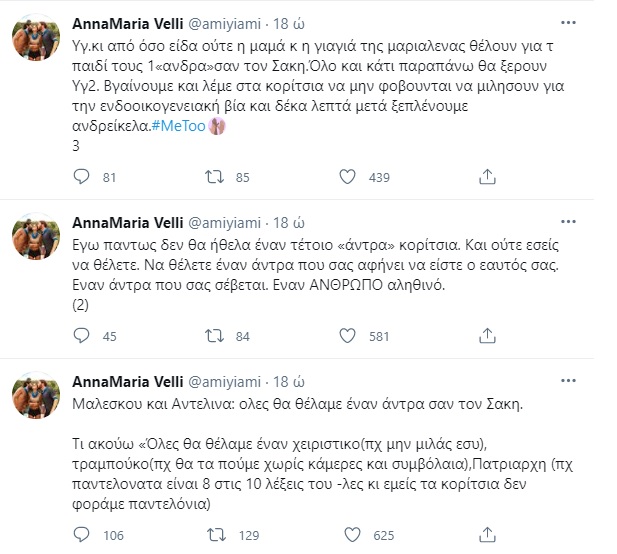The width and height of the screenshot is (617, 554).
Task: Retweet the tweet showing 129 retweets
Action: point(216,535)
